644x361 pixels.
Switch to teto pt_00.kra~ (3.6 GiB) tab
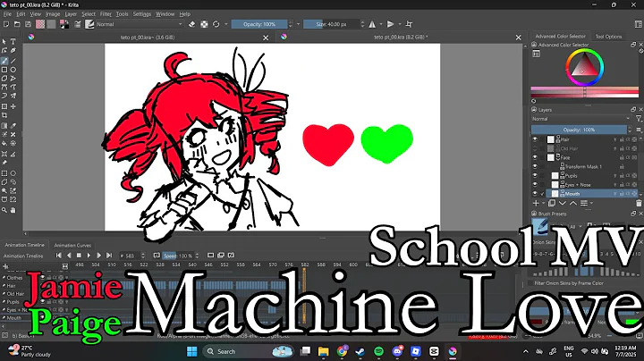pyautogui.click(x=148, y=38)
